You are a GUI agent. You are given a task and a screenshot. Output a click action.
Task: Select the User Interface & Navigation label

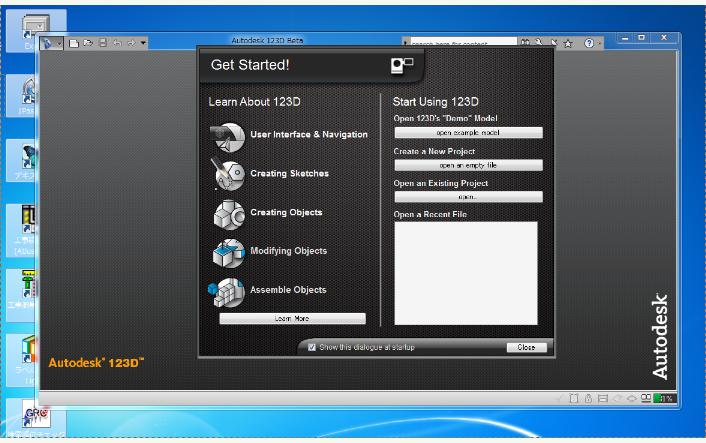[309, 135]
